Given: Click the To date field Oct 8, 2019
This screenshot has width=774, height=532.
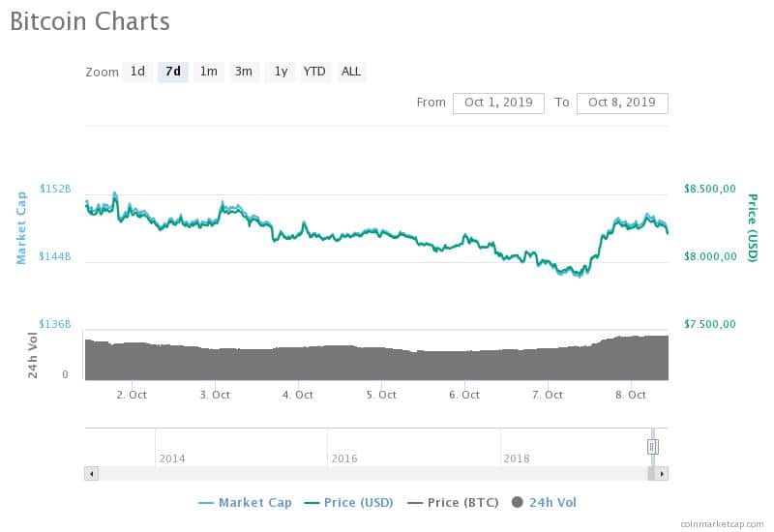Looking at the screenshot, I should (622, 103).
